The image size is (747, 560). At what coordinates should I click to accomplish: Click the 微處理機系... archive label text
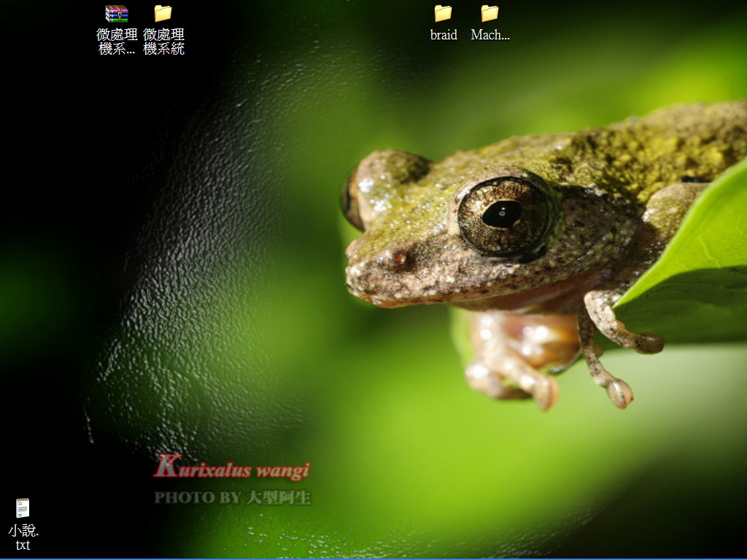117,42
